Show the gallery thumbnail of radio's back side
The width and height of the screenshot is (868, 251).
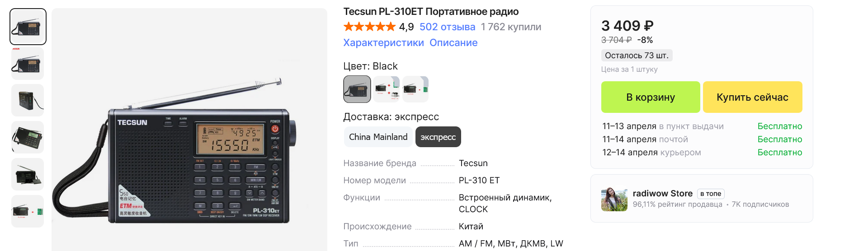pos(28,101)
